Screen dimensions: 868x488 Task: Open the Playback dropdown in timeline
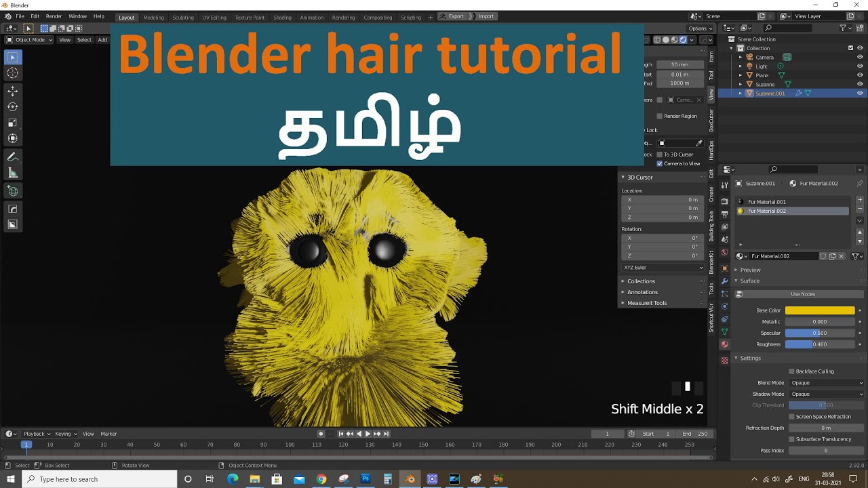coord(37,434)
